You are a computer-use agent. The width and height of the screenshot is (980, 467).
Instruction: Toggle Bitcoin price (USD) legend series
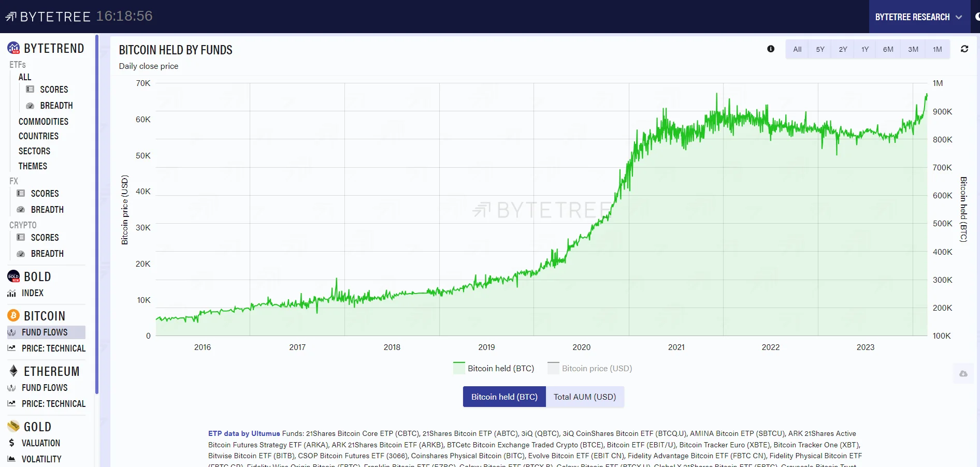pyautogui.click(x=590, y=368)
